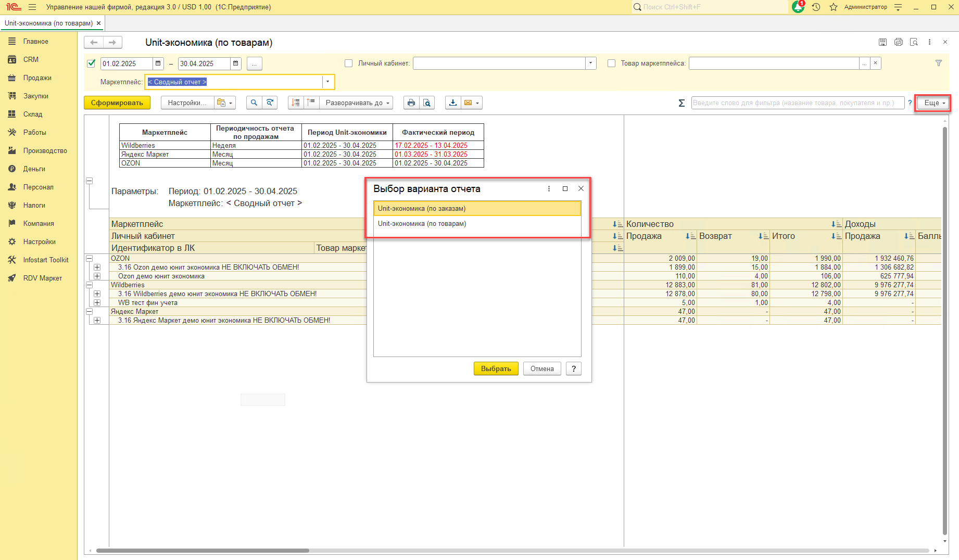Collapse the Wildberries group

(x=90, y=285)
